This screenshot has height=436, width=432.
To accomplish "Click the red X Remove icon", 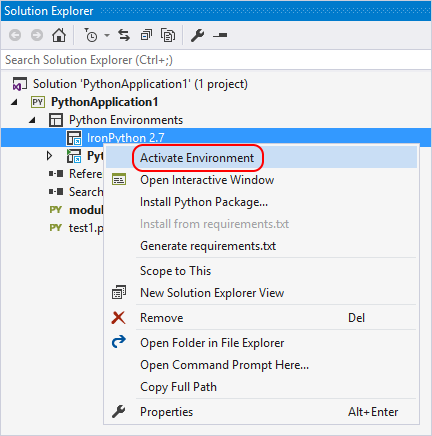I will 118,318.
